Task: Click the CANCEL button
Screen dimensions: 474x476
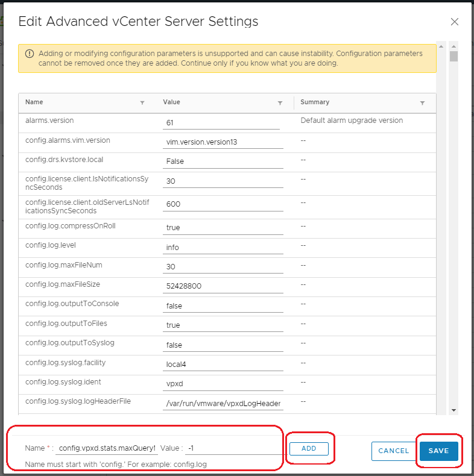Action: click(x=393, y=451)
